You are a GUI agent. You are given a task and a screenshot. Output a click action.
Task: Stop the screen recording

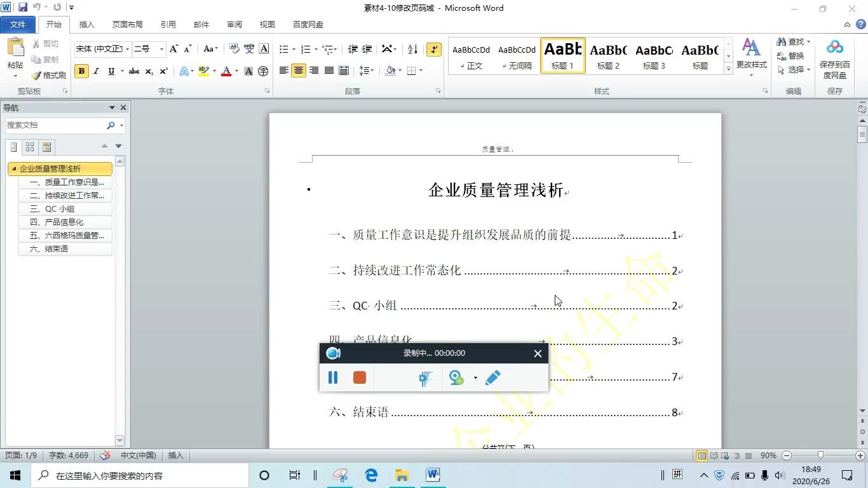pos(360,378)
